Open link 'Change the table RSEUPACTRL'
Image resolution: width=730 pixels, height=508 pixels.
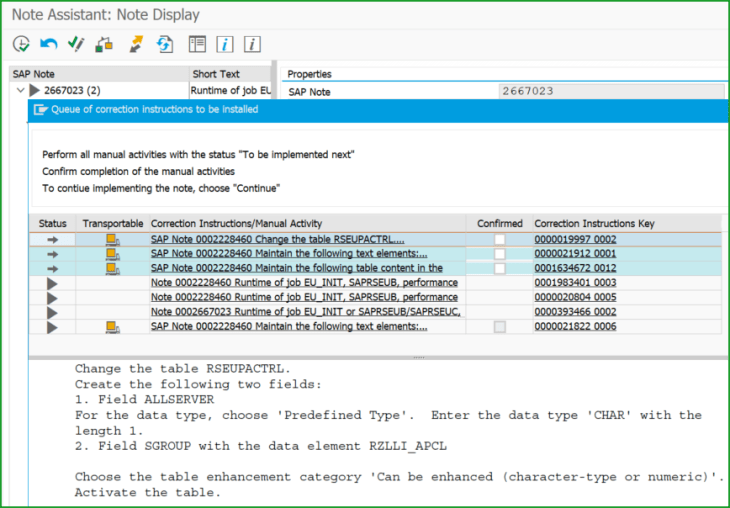point(277,239)
